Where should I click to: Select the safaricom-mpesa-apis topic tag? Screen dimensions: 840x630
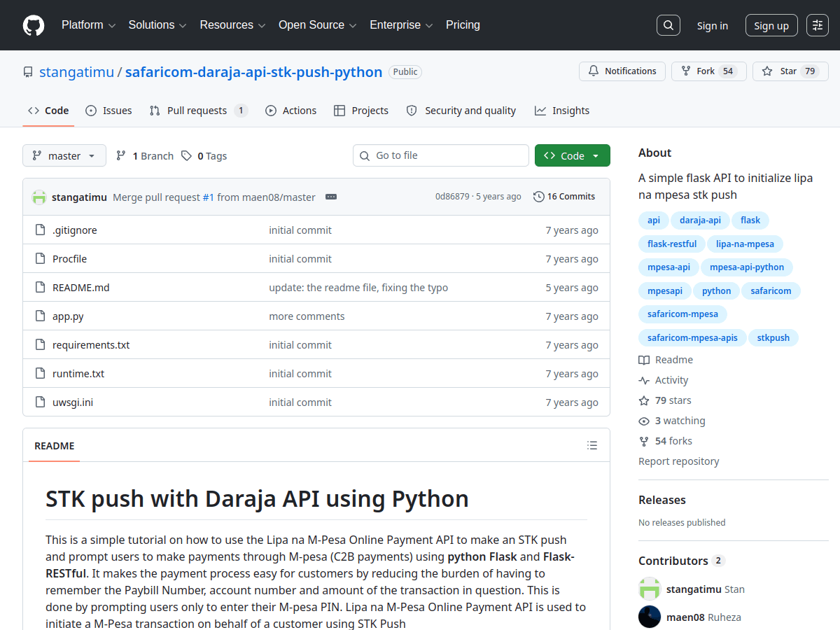[x=692, y=338]
